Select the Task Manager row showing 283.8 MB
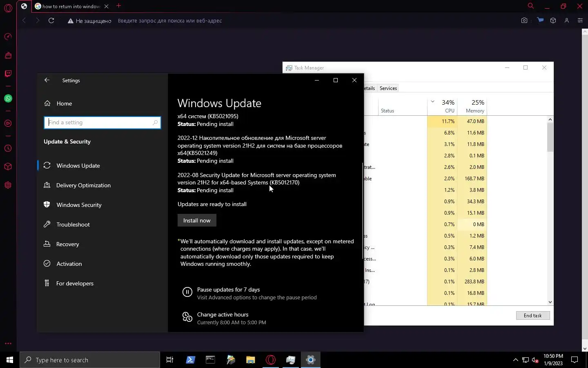 tap(455, 282)
